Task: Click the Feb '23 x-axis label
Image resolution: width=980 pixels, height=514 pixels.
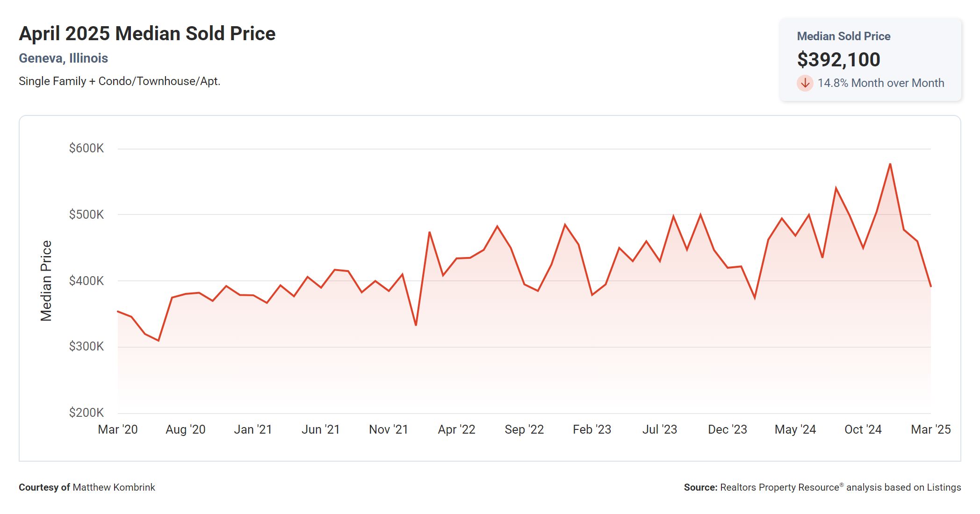Action: [592, 429]
